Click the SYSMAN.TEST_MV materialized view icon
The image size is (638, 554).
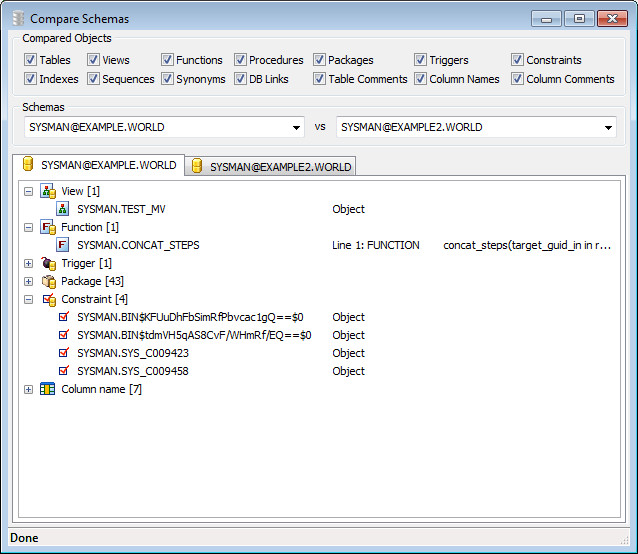click(62, 209)
